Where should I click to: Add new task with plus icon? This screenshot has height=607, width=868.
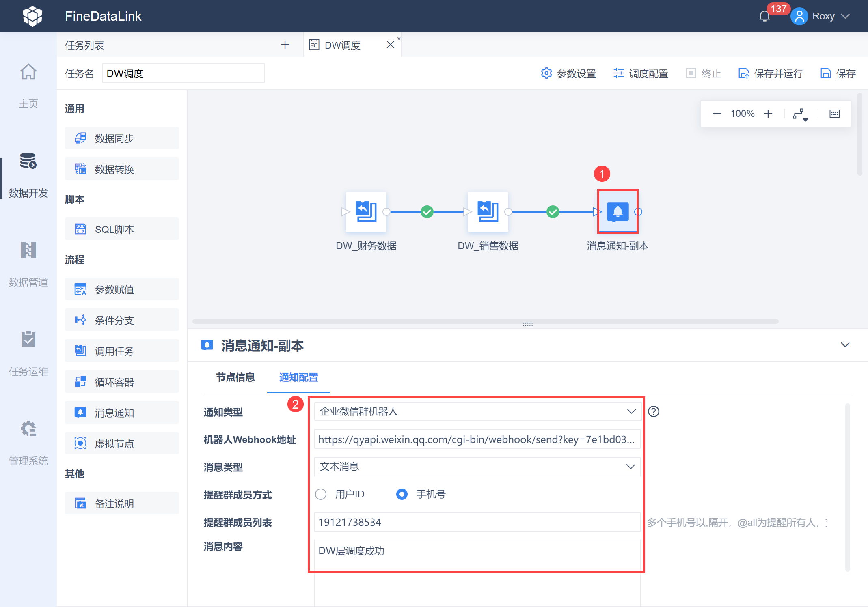tap(285, 45)
